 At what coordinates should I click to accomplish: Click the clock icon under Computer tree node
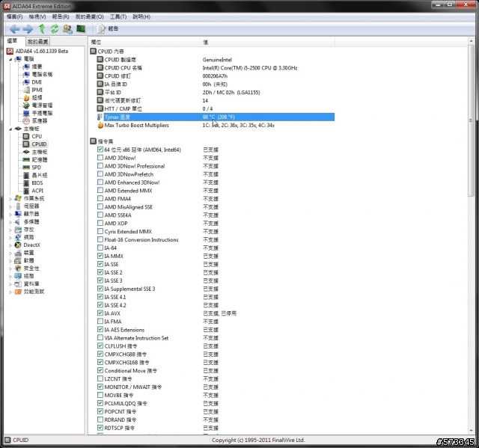26,121
